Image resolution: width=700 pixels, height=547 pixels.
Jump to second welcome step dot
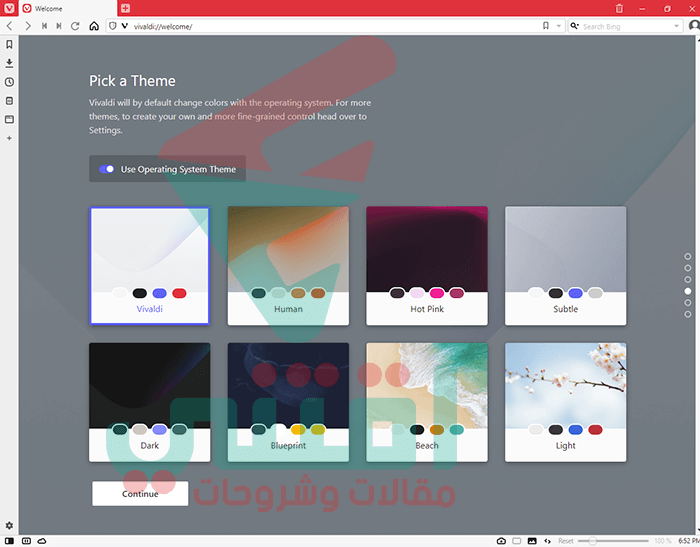click(x=688, y=268)
